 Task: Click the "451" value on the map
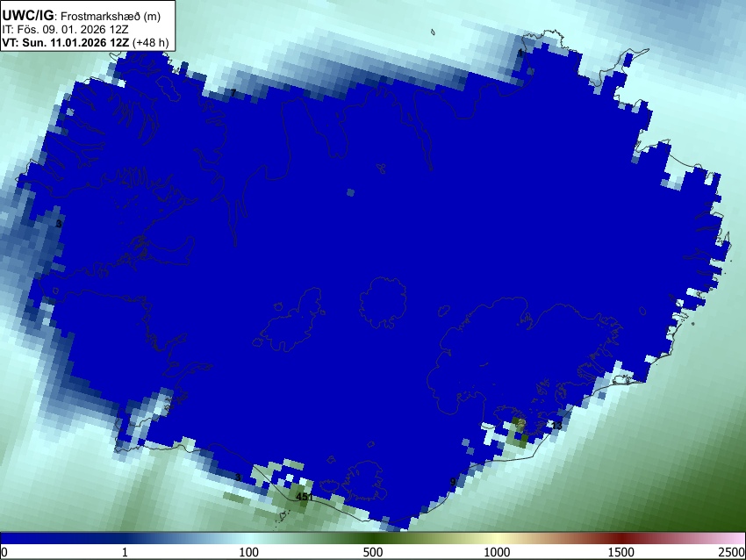(x=305, y=497)
